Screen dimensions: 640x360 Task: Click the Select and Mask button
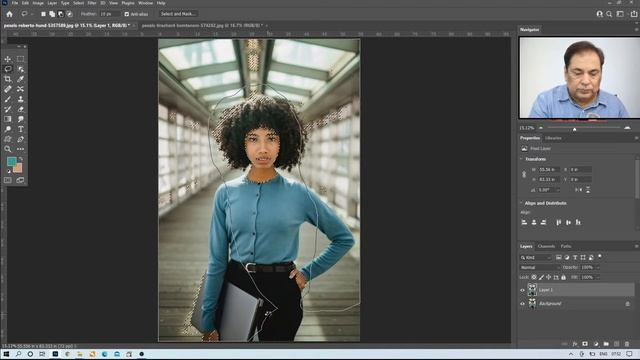(x=178, y=14)
